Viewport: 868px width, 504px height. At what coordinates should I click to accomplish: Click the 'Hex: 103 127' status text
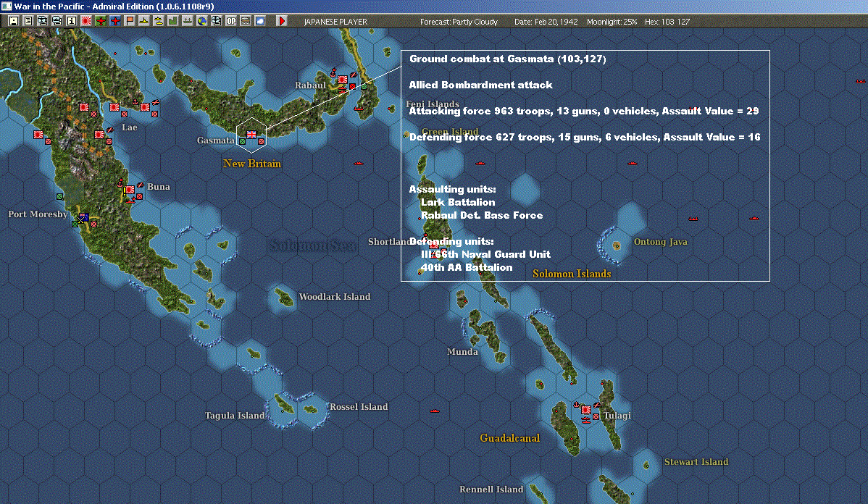click(667, 22)
